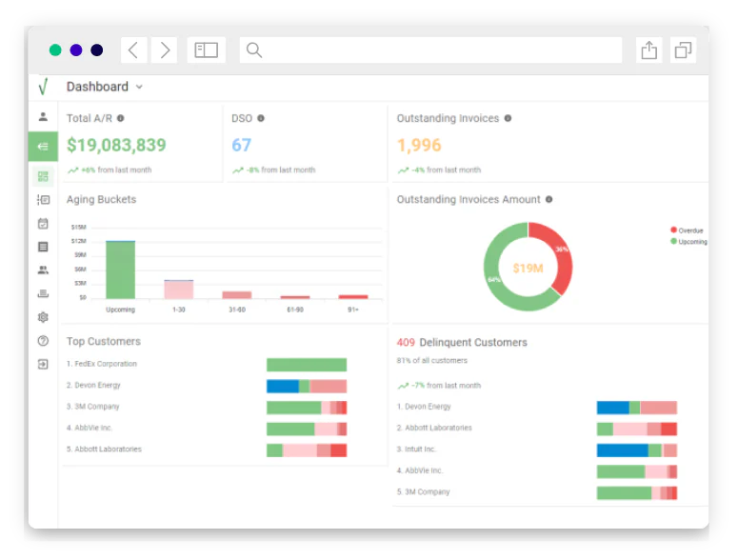
Task: Select the dashboard grid sidebar icon
Action: pyautogui.click(x=43, y=176)
